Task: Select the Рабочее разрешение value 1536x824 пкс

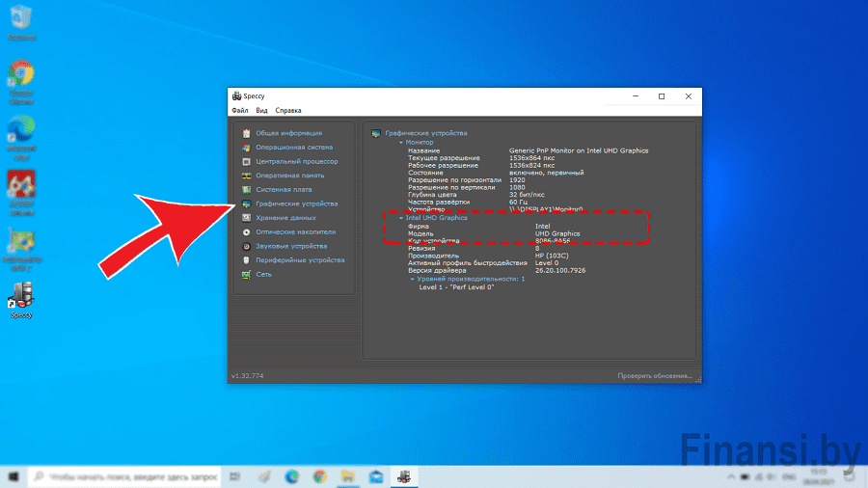Action: pos(531,166)
